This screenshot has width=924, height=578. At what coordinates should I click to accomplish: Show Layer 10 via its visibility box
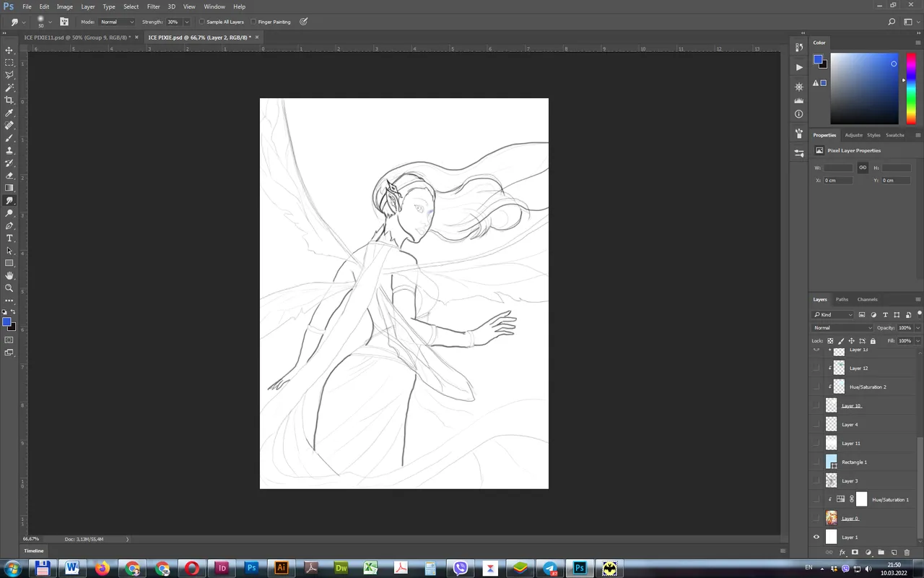coord(816,405)
